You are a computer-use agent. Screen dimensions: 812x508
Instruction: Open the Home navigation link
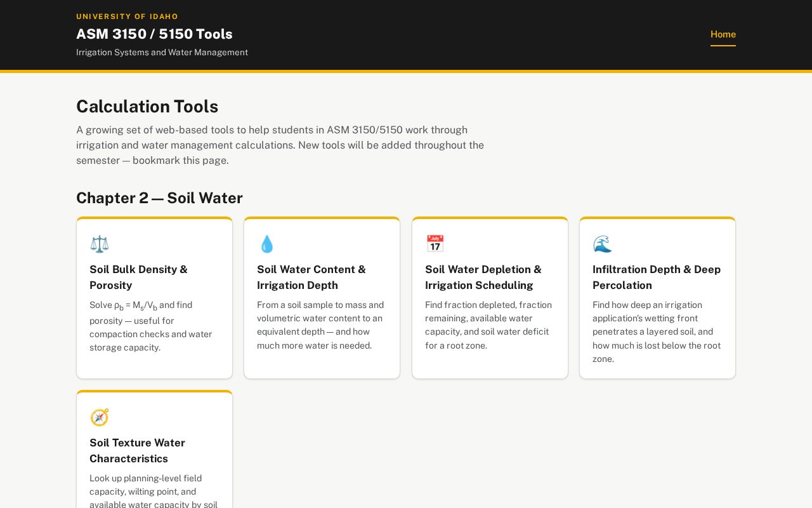[723, 34]
